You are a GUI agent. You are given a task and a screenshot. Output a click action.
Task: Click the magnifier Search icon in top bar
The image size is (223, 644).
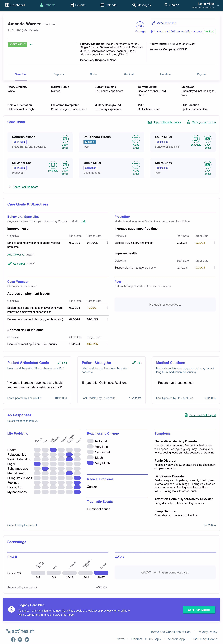pyautogui.click(x=166, y=5)
